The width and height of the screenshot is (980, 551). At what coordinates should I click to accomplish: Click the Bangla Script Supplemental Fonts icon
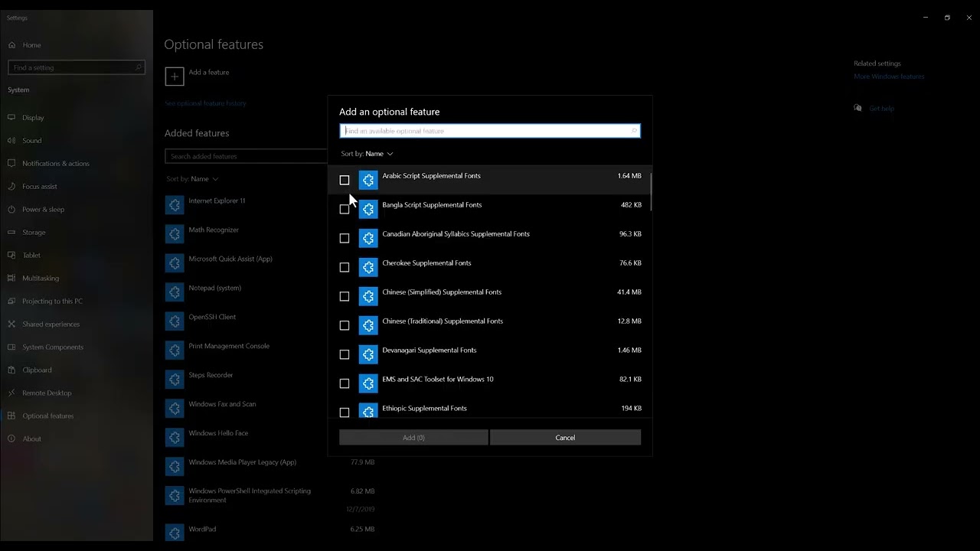[x=368, y=209]
